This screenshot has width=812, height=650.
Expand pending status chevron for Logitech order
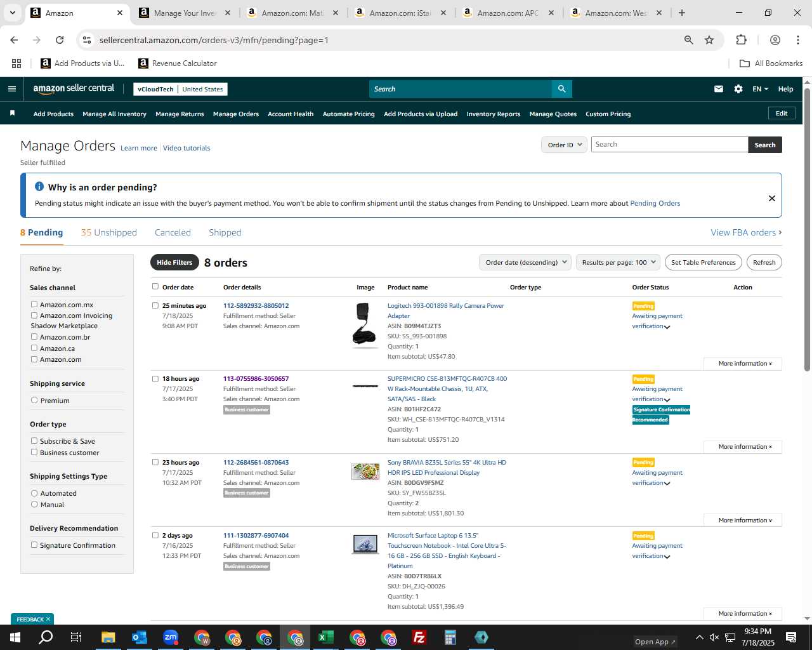pyautogui.click(x=667, y=327)
